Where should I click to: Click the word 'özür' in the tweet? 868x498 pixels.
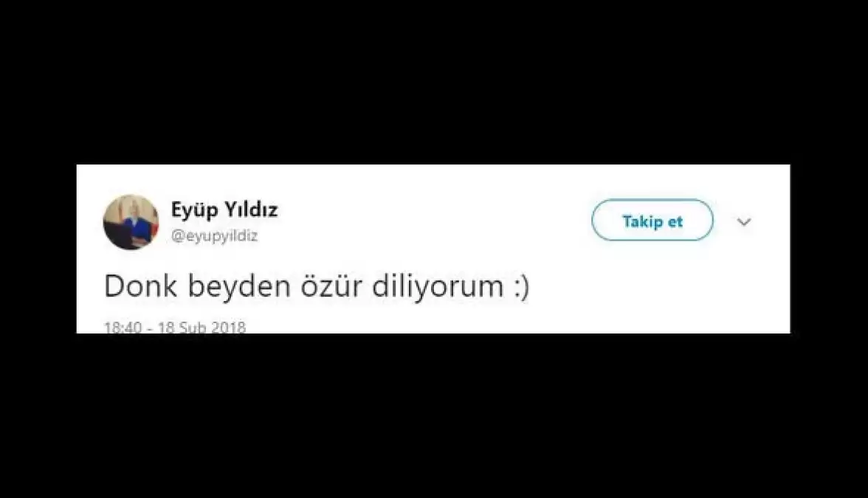[x=331, y=286]
